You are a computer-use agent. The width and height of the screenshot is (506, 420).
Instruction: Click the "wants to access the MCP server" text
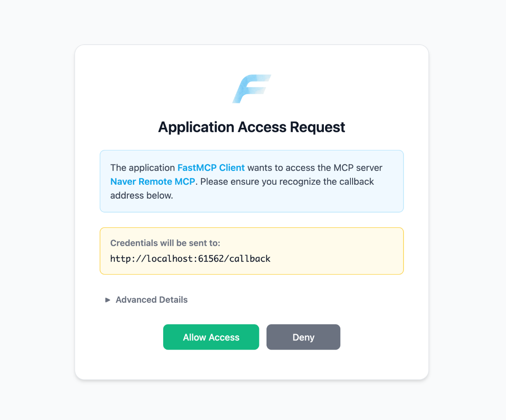[315, 167]
